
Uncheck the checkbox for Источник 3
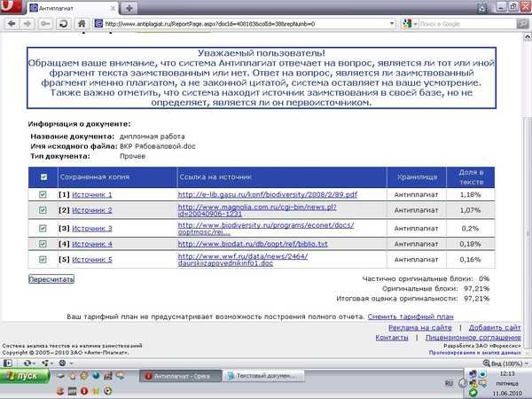pos(43,229)
